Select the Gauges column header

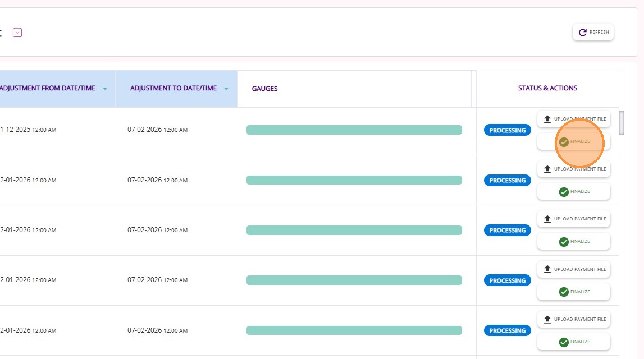point(264,89)
